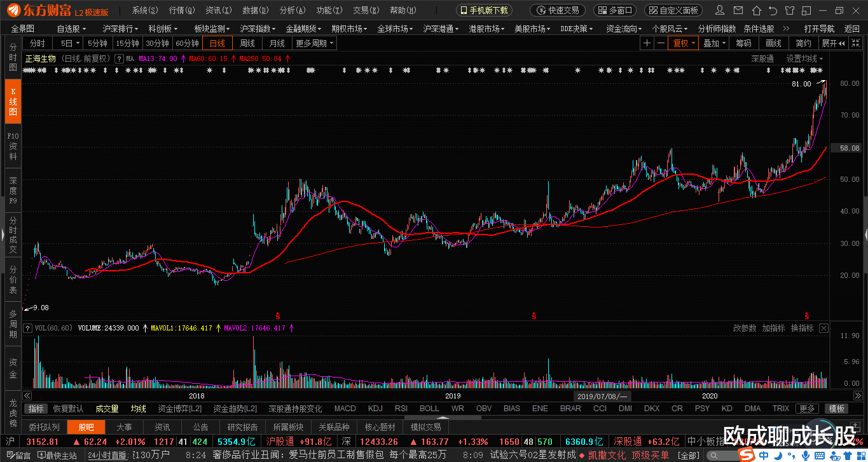The width and height of the screenshot is (868, 462).
Task: Switch to the 周线 tab
Action: [x=247, y=43]
